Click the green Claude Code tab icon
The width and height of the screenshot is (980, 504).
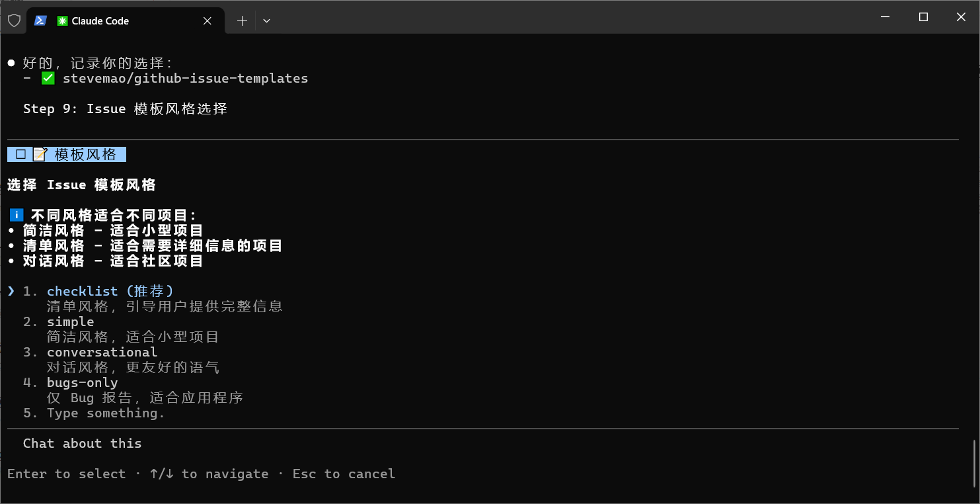[63, 21]
